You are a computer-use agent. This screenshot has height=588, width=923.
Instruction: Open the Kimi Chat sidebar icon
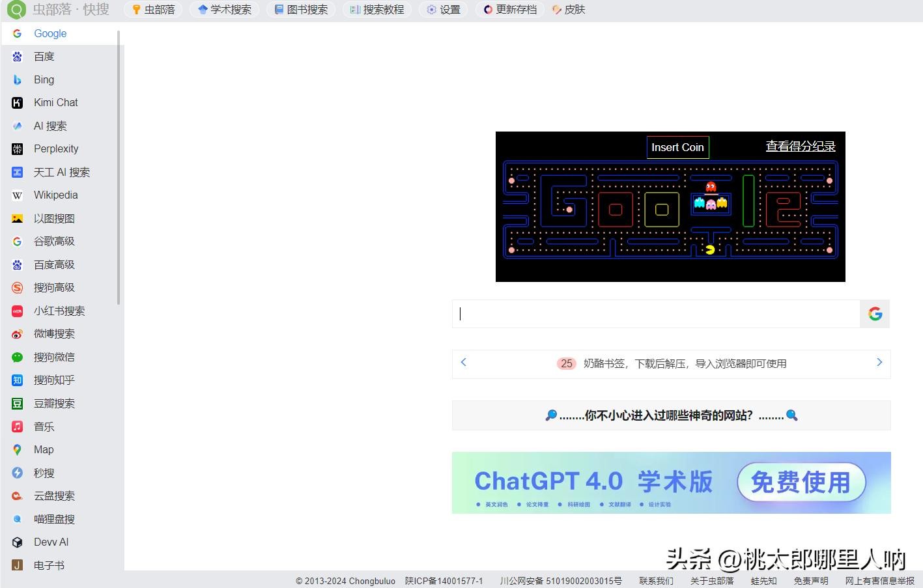point(18,103)
